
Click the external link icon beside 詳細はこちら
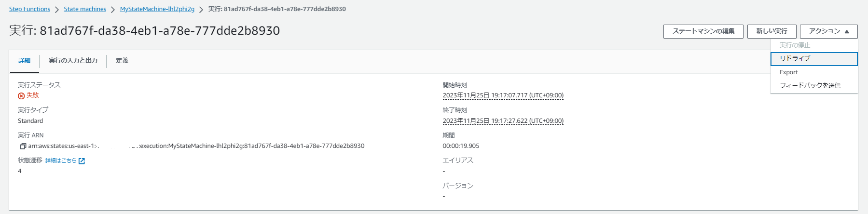[82, 161]
